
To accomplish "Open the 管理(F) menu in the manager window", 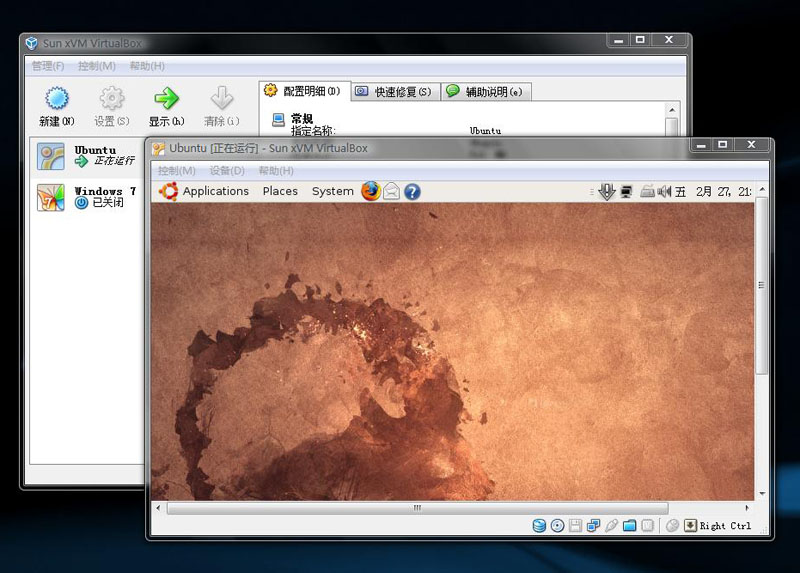I will tap(48, 66).
